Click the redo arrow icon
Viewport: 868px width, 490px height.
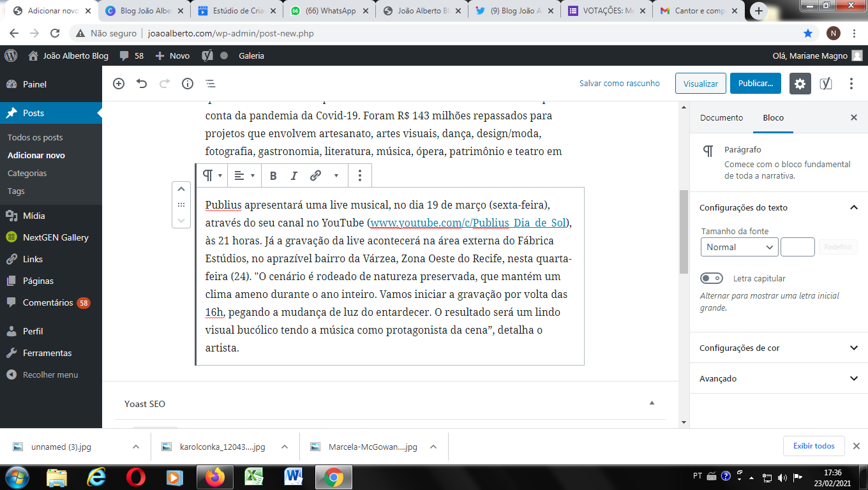(165, 84)
